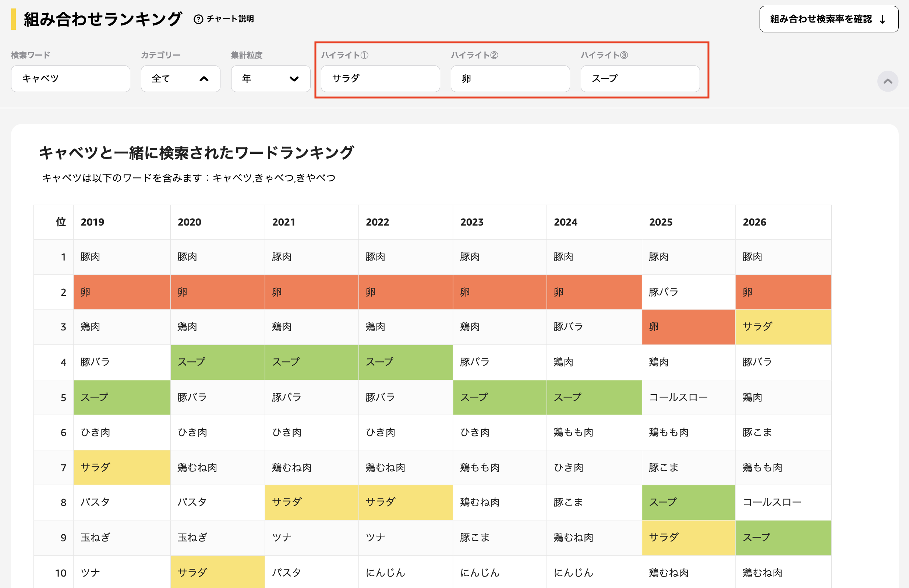The width and height of the screenshot is (909, 588).
Task: Click パスタ in rank 10 of 2021
Action: 287,572
